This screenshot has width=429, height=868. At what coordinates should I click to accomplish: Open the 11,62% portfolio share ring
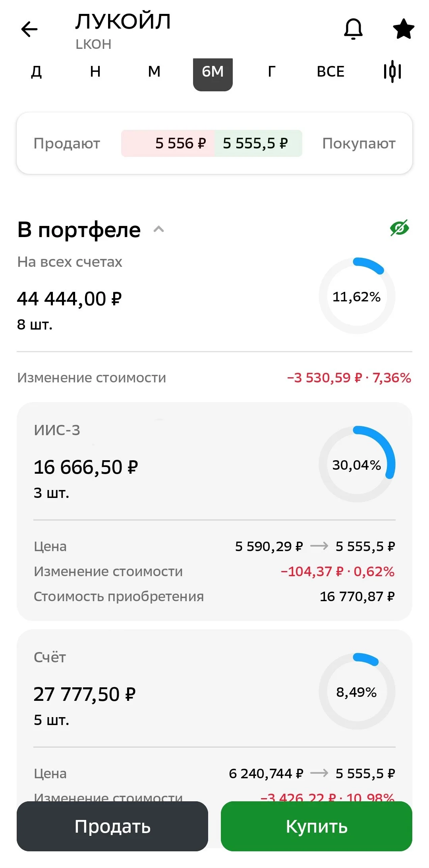tap(357, 296)
